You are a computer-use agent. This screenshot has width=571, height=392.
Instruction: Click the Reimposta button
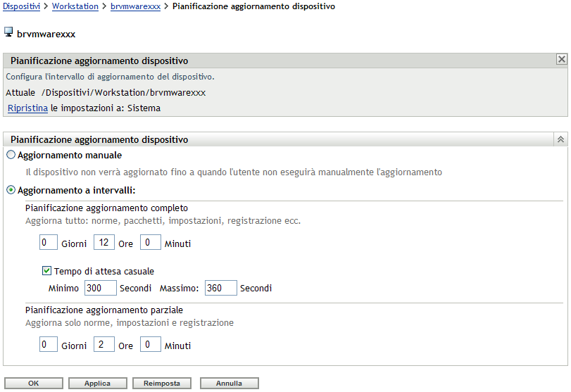162,384
